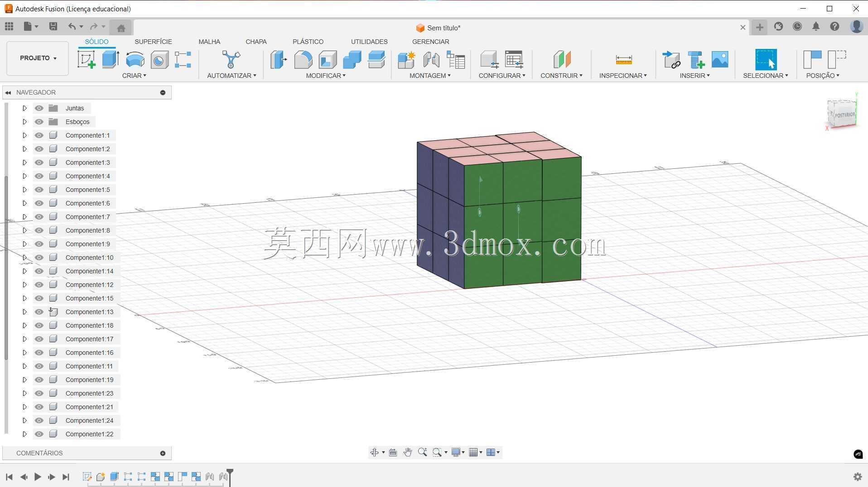The width and height of the screenshot is (868, 487).
Task: Click the timeline position marker
Action: click(x=230, y=477)
